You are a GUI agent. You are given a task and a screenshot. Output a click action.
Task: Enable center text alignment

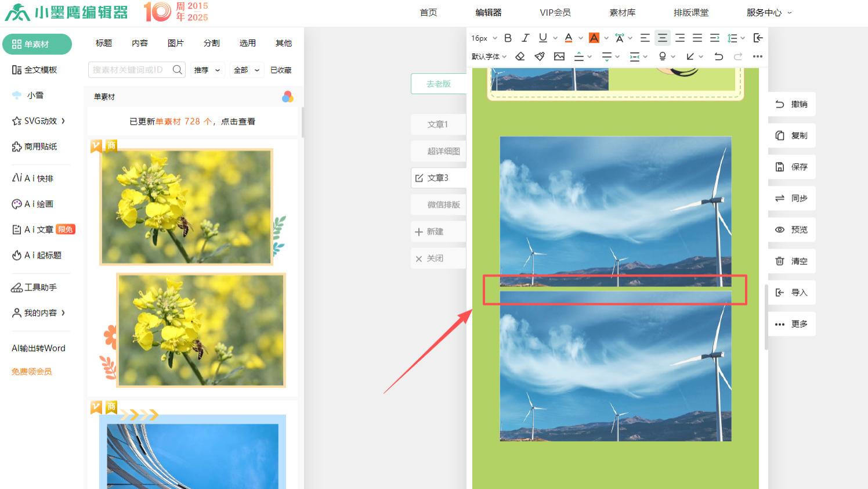coord(662,38)
